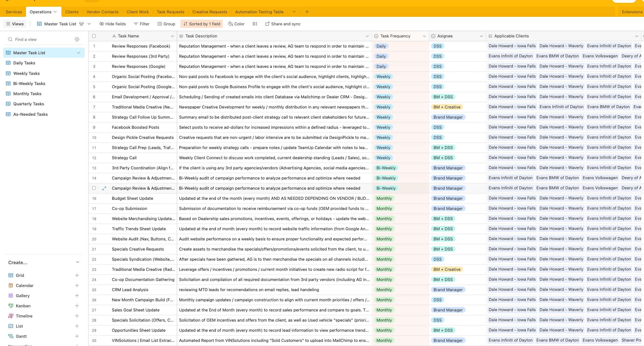Switch to Creative Requests tab
The image size is (644, 346).
pyautogui.click(x=210, y=12)
